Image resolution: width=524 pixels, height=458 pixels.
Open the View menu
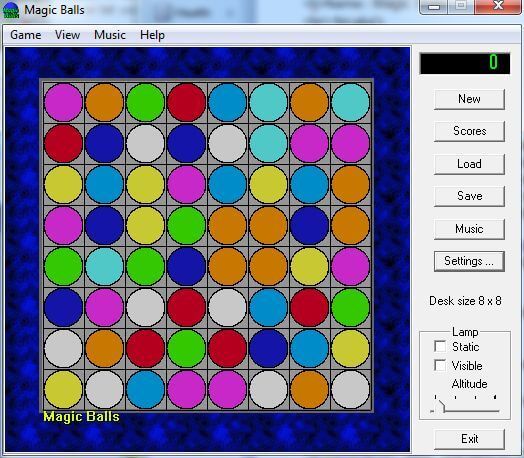68,35
